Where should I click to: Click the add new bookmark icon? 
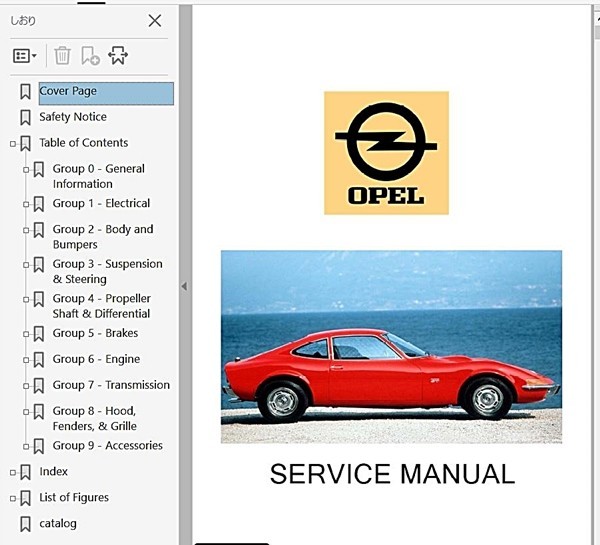coord(90,56)
